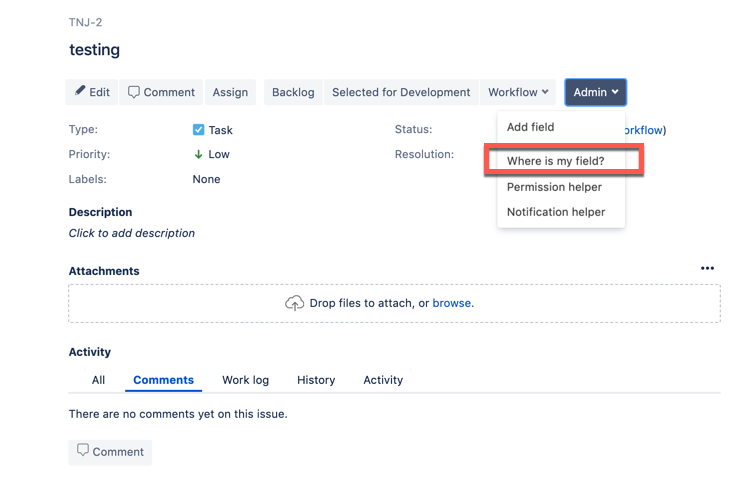This screenshot has width=730, height=493.
Task: Click the Priority value 'Low'
Action: pyautogui.click(x=219, y=155)
